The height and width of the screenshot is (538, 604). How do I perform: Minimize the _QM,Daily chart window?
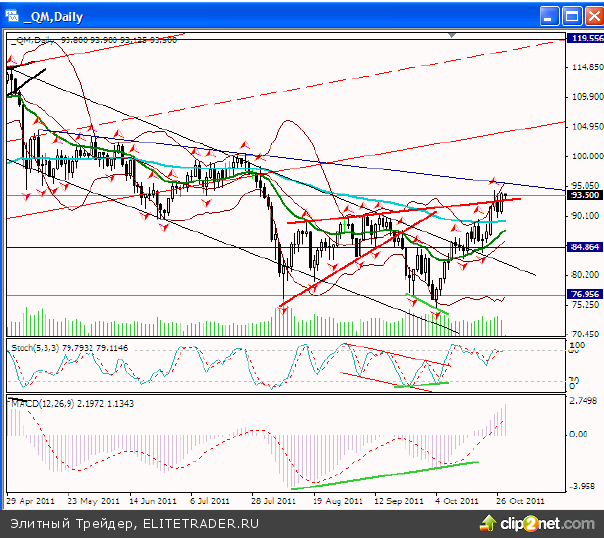point(549,15)
